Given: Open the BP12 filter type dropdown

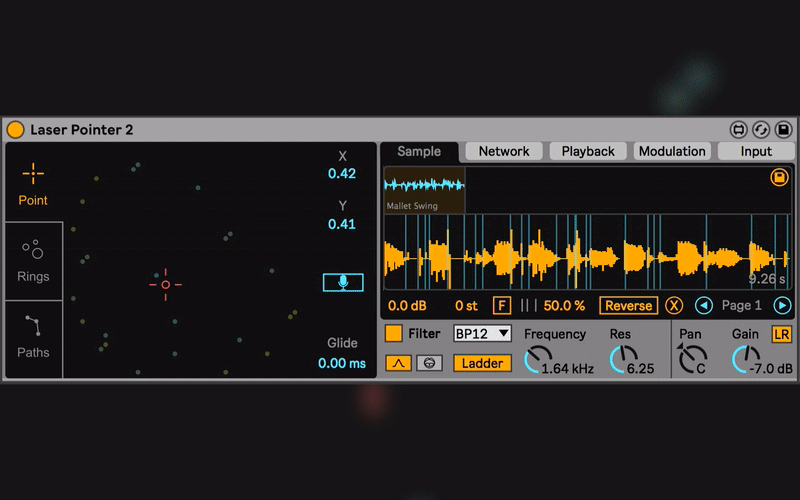Looking at the screenshot, I should click(482, 334).
